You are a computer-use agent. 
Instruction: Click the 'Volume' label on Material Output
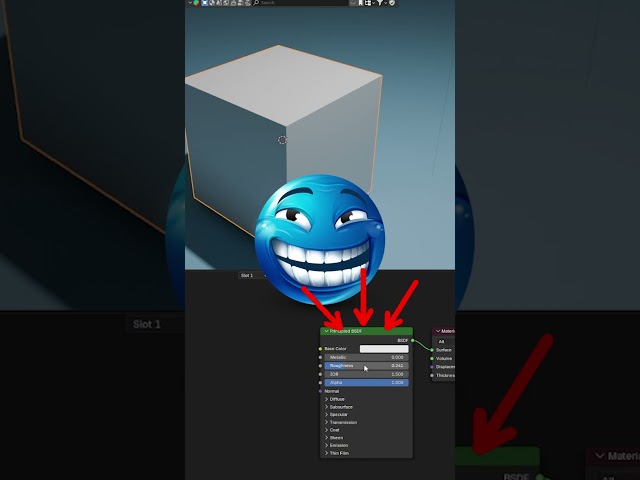pos(444,358)
